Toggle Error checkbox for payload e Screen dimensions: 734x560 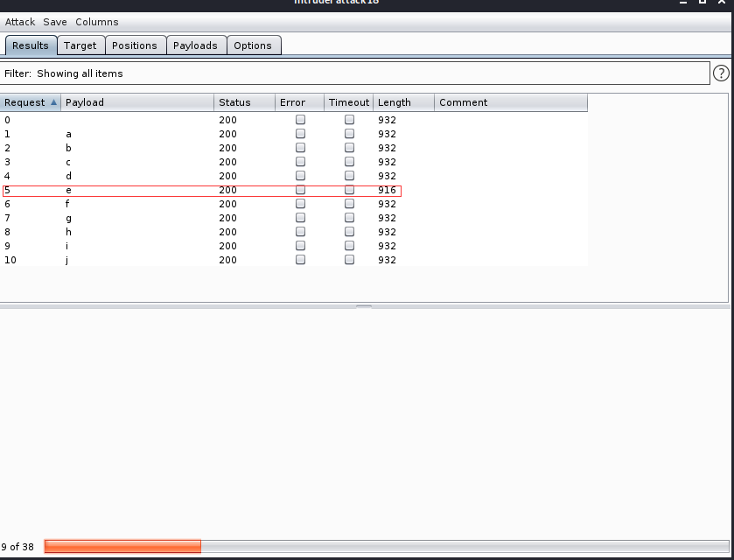(x=300, y=190)
